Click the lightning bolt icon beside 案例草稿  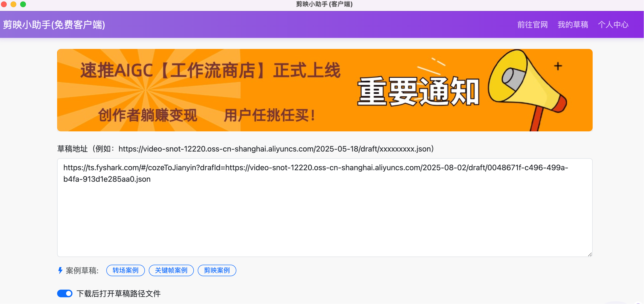60,270
